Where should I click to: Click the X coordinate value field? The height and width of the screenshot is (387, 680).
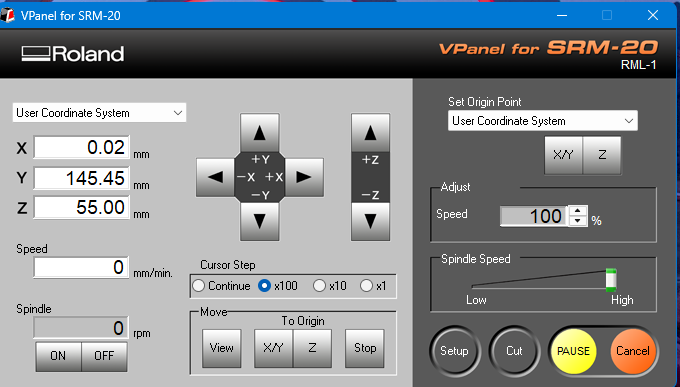[82, 148]
